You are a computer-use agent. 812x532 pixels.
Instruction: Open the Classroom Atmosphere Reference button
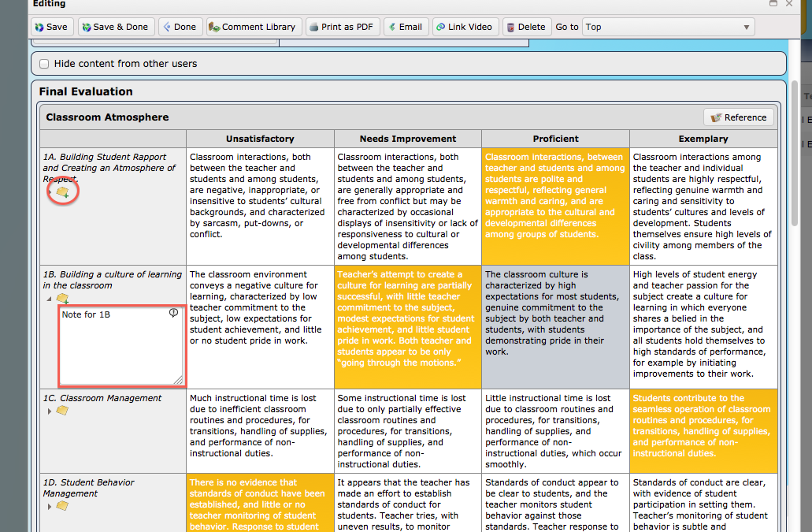pyautogui.click(x=739, y=117)
